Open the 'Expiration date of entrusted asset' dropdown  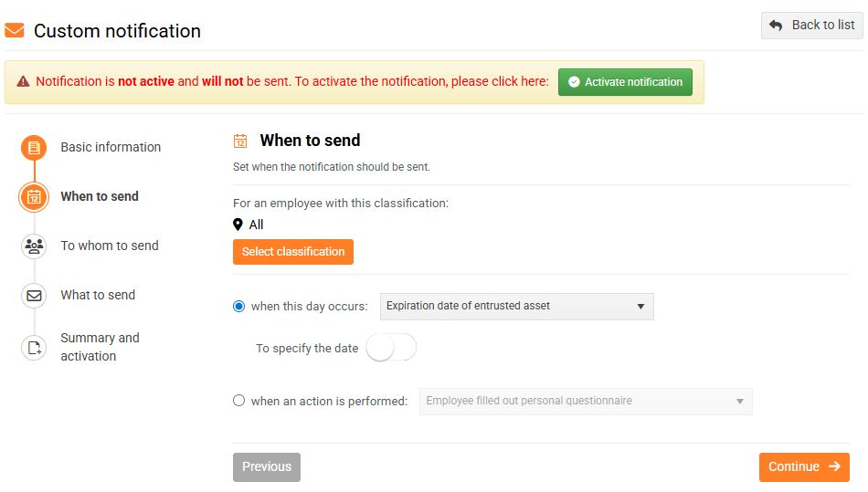(516, 307)
